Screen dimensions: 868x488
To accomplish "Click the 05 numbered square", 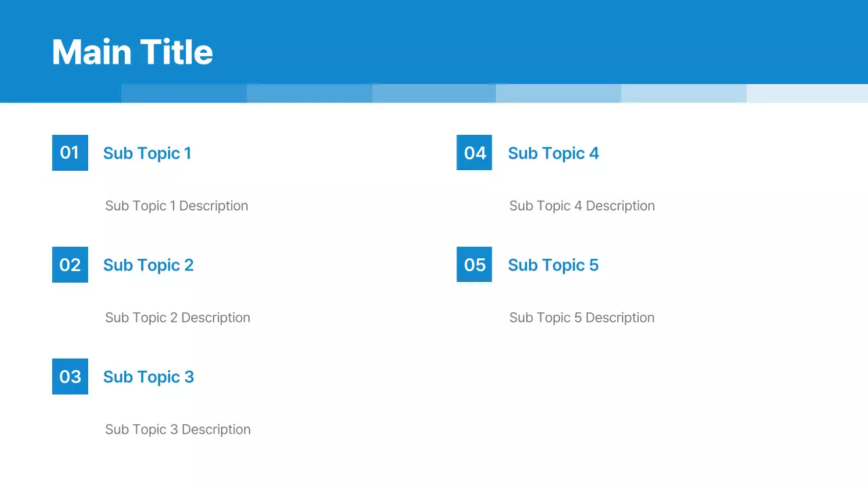I will pos(474,264).
